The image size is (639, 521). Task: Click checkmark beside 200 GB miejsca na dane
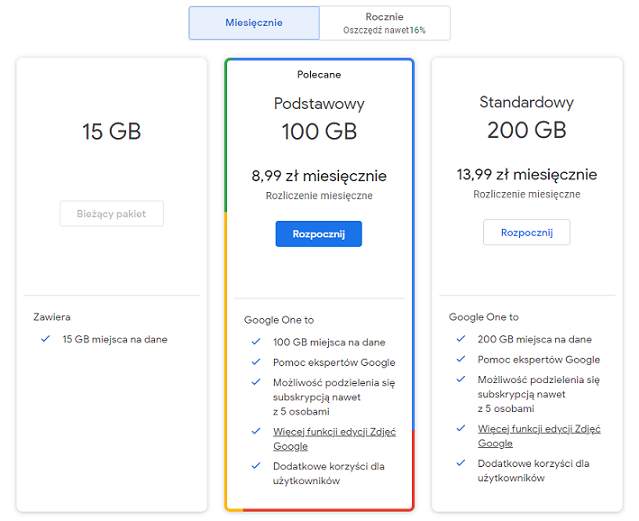pyautogui.click(x=460, y=339)
